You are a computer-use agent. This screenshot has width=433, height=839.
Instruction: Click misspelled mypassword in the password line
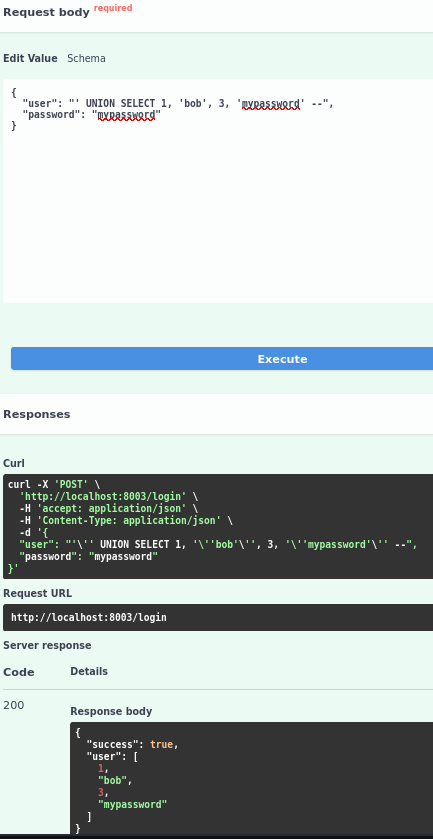[126, 115]
